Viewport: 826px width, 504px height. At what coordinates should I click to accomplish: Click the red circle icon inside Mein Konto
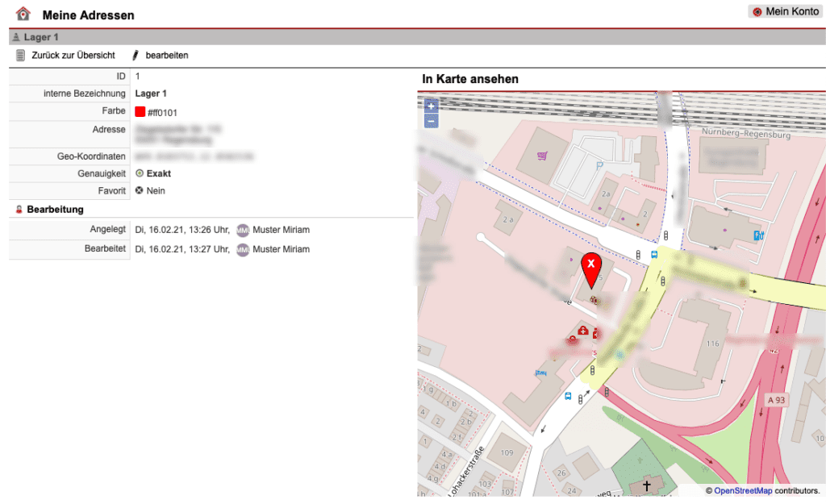point(757,11)
